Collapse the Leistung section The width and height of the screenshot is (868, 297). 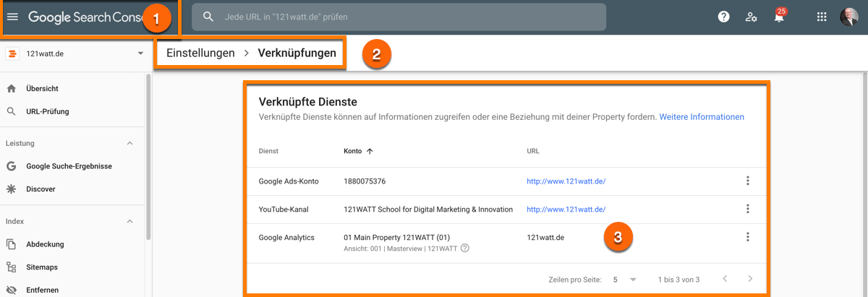[129, 143]
